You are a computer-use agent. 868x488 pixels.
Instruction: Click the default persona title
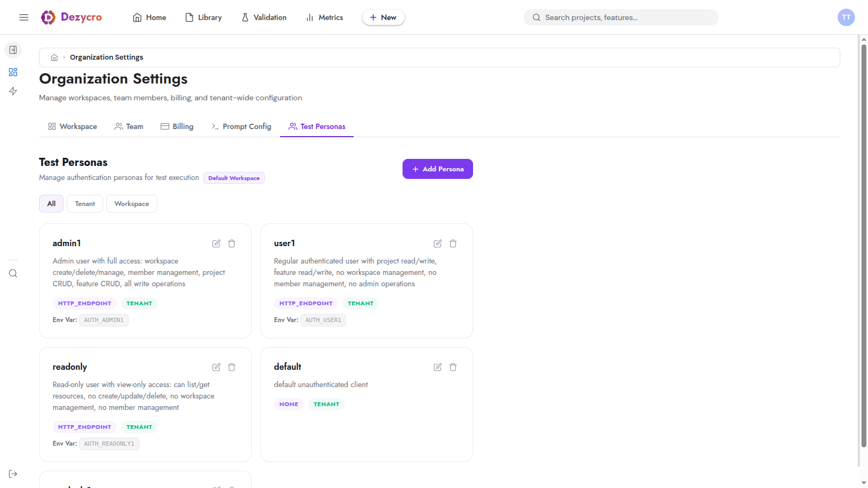[288, 367]
